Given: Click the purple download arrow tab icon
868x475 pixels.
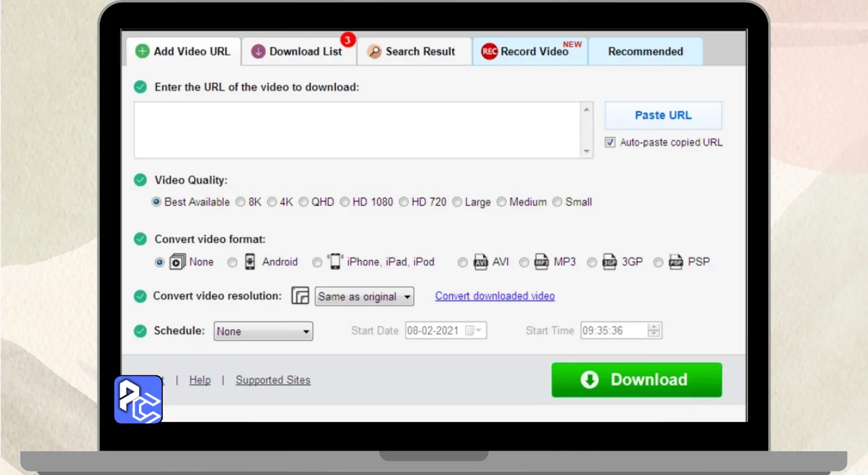Looking at the screenshot, I should point(258,52).
